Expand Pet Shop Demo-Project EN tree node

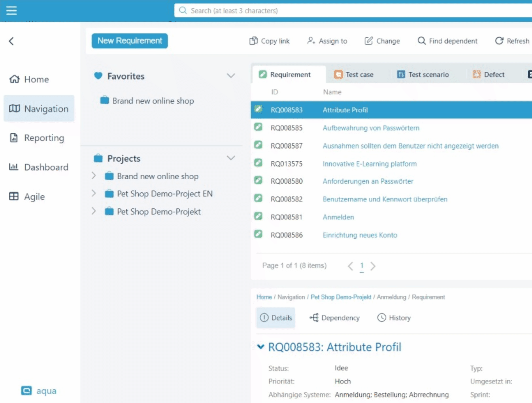[x=94, y=193]
